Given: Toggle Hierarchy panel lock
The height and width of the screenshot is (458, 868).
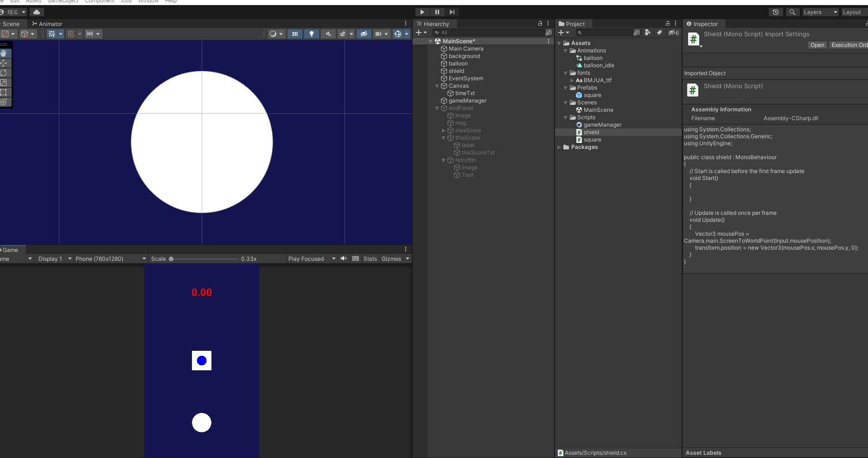Looking at the screenshot, I should click(x=540, y=23).
